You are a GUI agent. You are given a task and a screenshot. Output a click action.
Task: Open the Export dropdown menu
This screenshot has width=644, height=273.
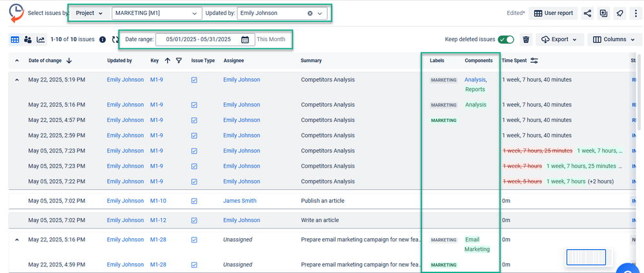(x=559, y=39)
